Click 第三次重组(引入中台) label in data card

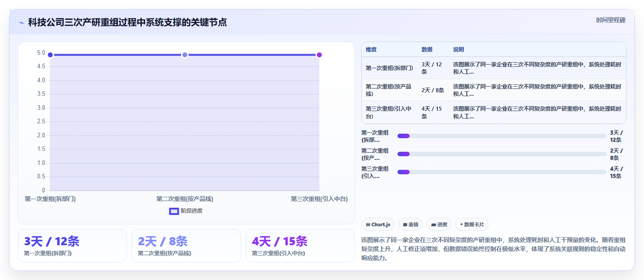click(x=279, y=253)
